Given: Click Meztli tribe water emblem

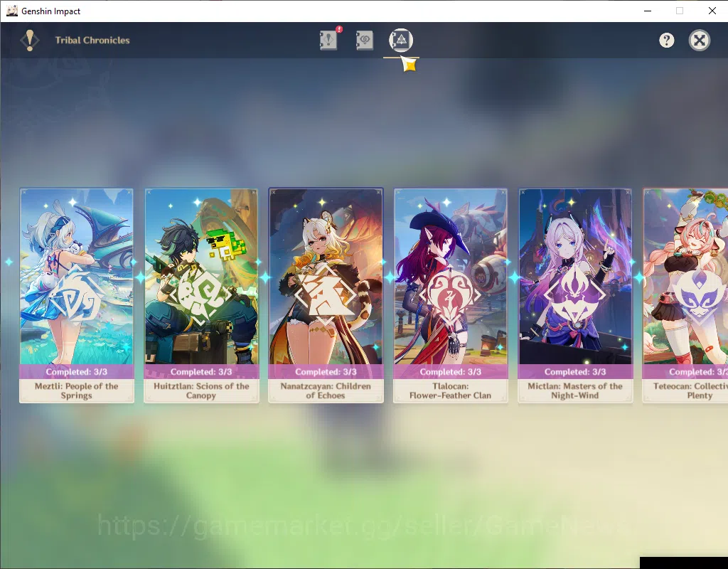Looking at the screenshot, I should point(77,297).
